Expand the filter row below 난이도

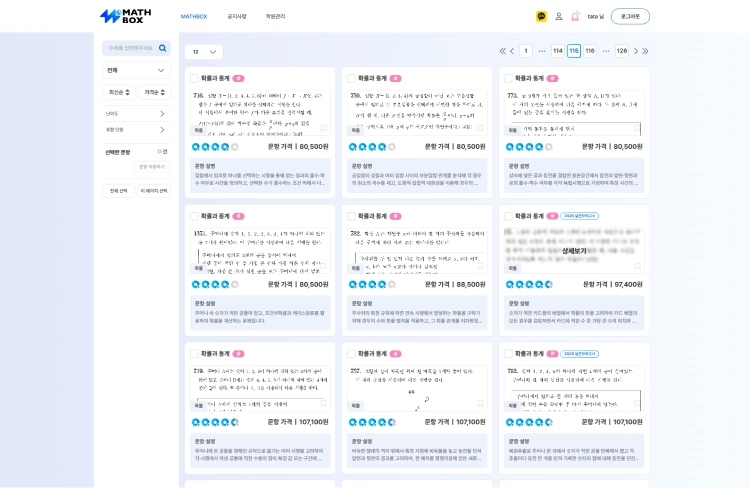(x=136, y=130)
